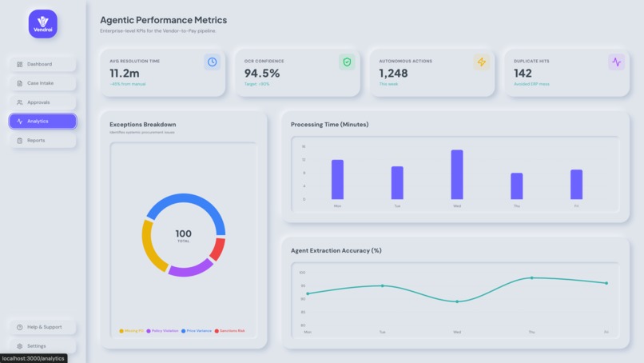644x363 pixels.
Task: Open the Approvals section
Action: click(42, 102)
